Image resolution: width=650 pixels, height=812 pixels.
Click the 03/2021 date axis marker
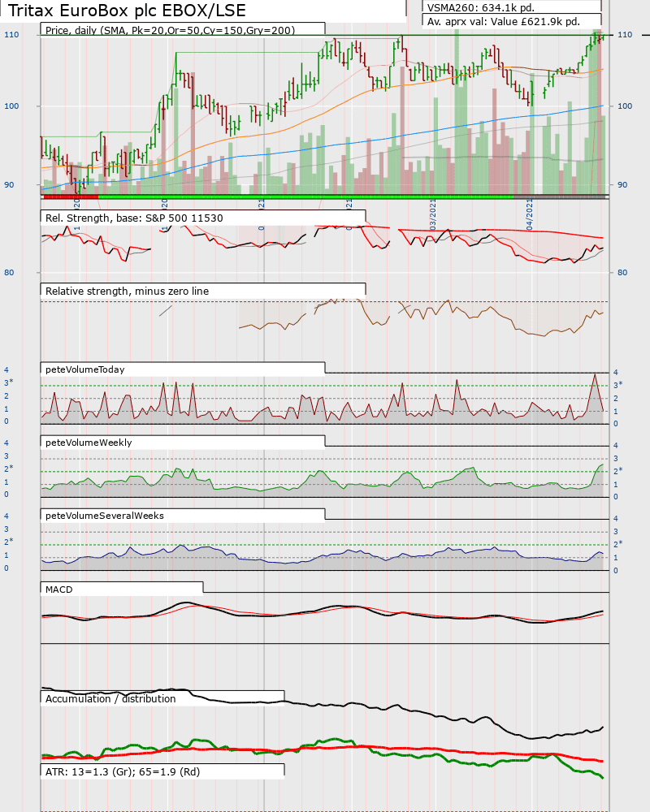[x=433, y=214]
